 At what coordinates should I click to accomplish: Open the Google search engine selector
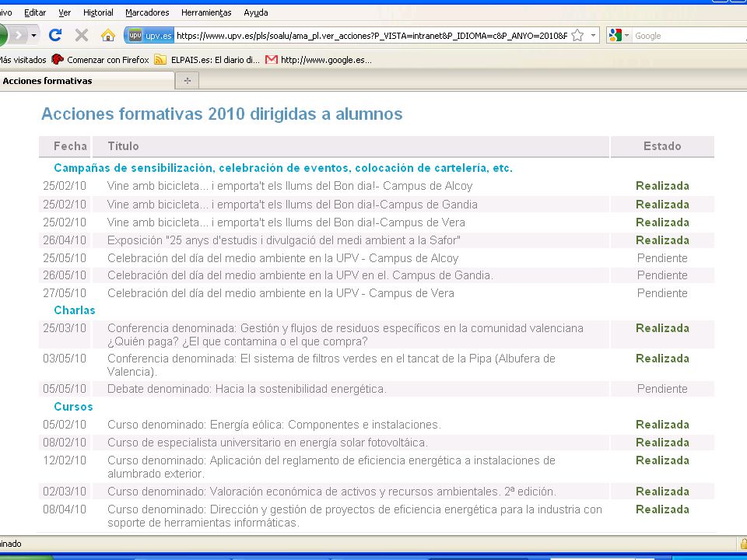click(619, 35)
